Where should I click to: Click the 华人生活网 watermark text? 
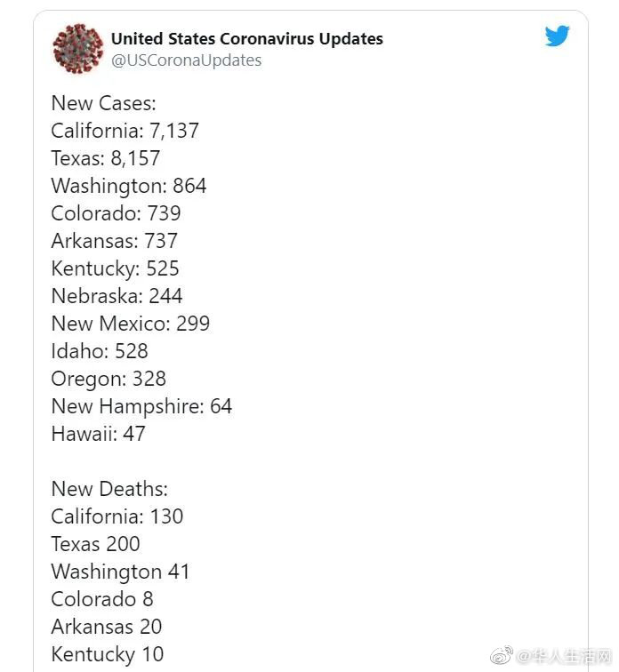pos(564,656)
